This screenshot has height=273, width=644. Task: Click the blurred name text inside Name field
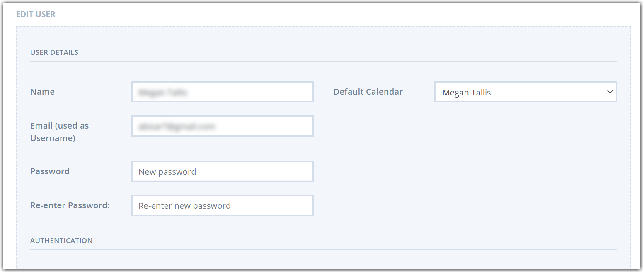[x=162, y=92]
